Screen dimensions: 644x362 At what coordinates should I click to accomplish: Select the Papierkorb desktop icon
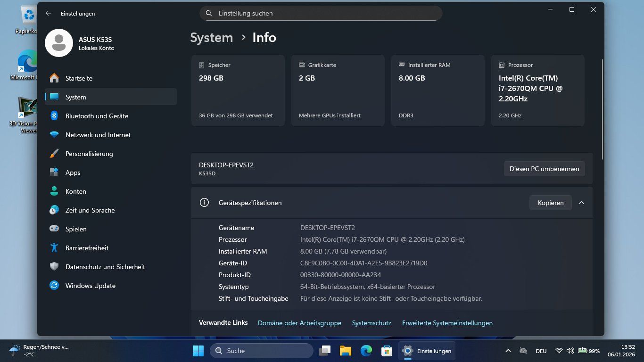(x=28, y=19)
